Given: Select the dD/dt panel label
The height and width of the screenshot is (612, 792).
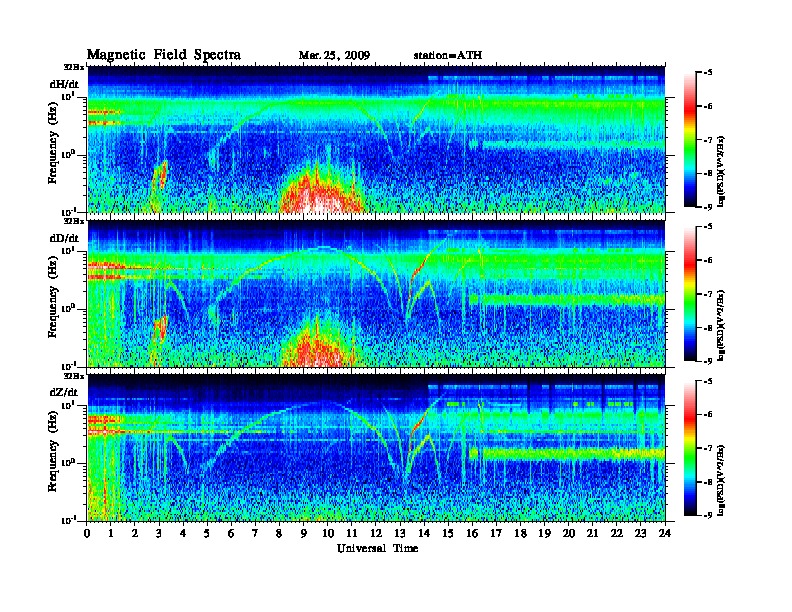Looking at the screenshot, I should tap(64, 238).
